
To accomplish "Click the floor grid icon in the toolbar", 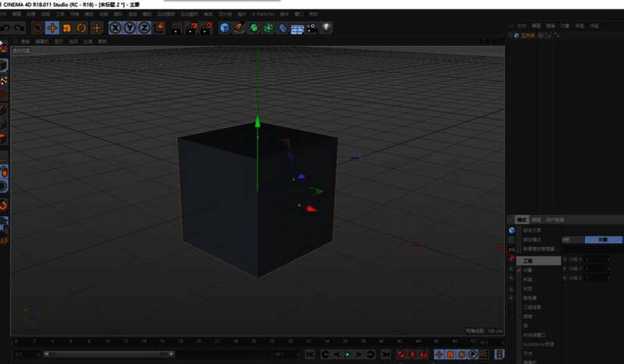I will click(297, 29).
